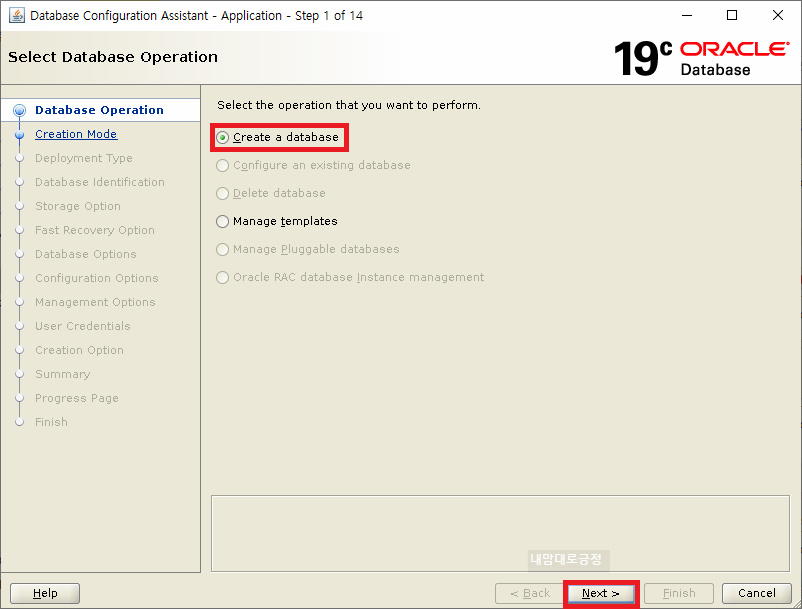This screenshot has height=609, width=802.
Task: Click the empty message details box
Action: pos(500,533)
